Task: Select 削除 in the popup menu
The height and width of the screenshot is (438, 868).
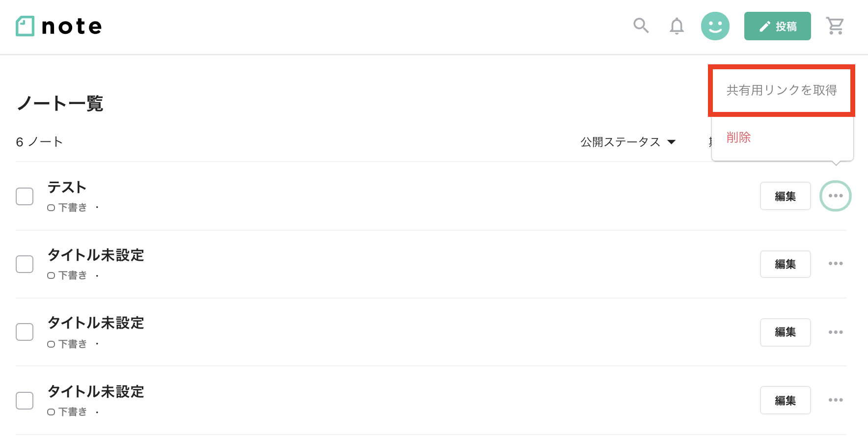Action: click(739, 137)
